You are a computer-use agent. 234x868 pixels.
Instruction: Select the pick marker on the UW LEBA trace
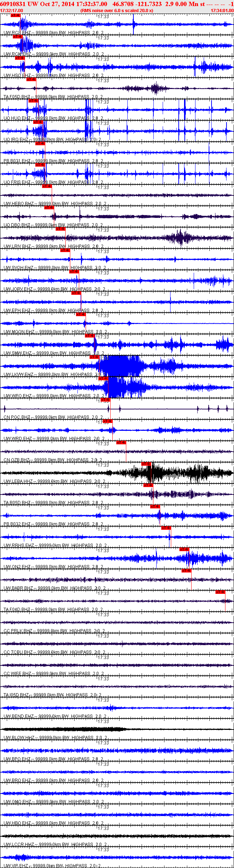(x=147, y=464)
